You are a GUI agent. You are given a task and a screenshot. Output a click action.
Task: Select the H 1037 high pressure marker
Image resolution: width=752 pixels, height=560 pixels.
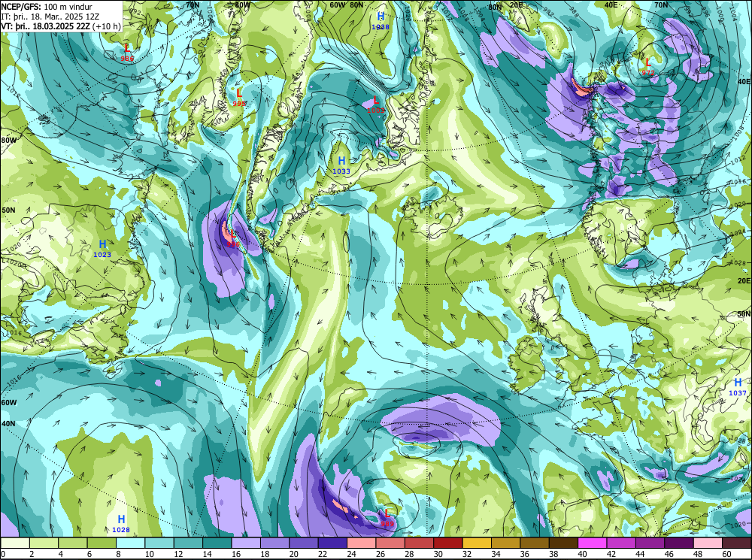(x=738, y=386)
